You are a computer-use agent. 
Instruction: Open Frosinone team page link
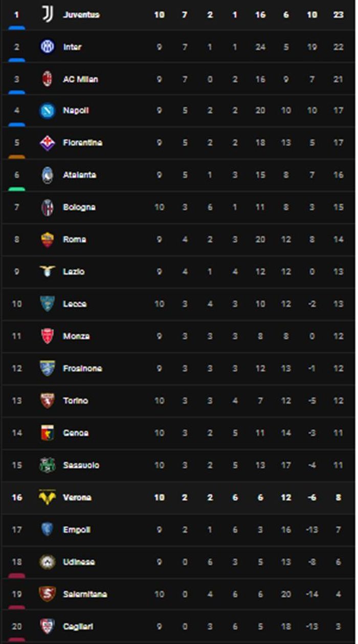click(82, 369)
